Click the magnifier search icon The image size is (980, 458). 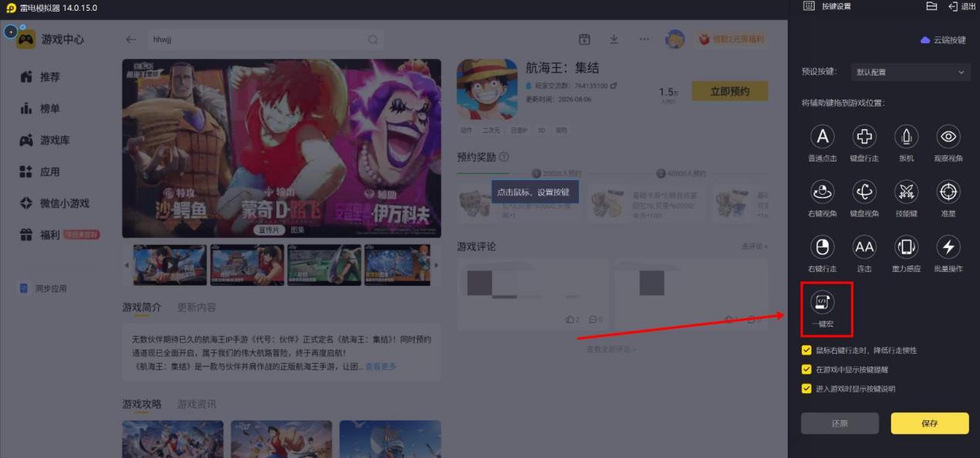[x=374, y=39]
